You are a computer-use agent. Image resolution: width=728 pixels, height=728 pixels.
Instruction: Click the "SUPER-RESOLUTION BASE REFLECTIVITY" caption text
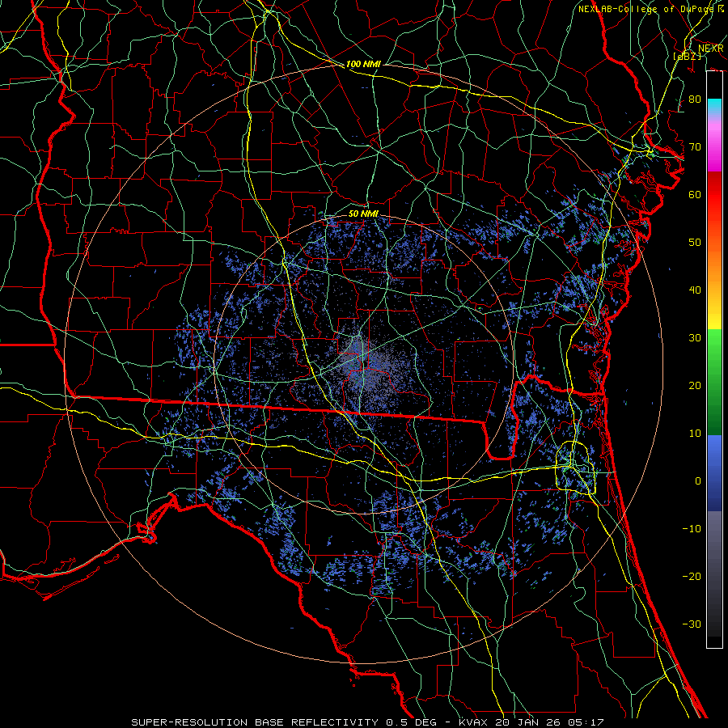click(x=254, y=722)
